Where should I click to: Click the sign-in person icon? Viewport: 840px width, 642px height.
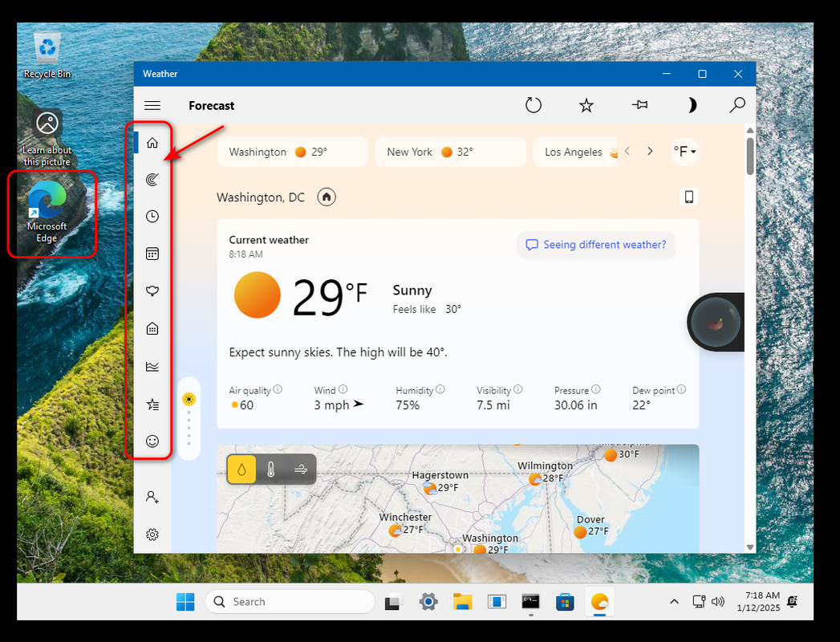[x=152, y=497]
